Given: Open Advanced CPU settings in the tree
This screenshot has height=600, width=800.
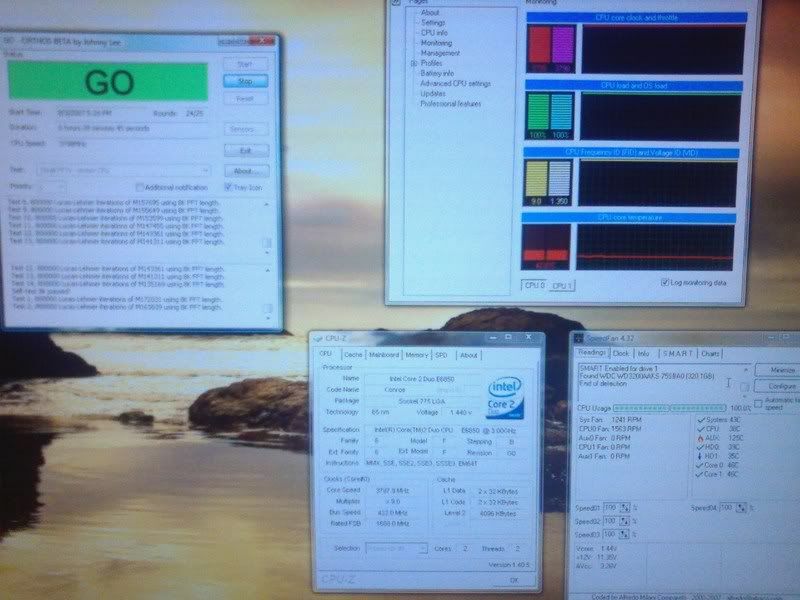Looking at the screenshot, I should pyautogui.click(x=455, y=84).
